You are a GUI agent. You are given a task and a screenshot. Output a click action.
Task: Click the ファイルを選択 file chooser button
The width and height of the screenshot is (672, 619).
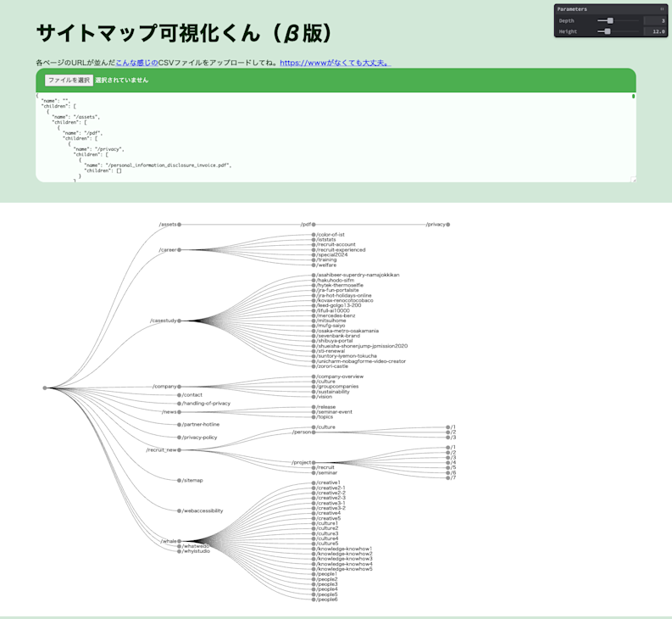click(69, 81)
